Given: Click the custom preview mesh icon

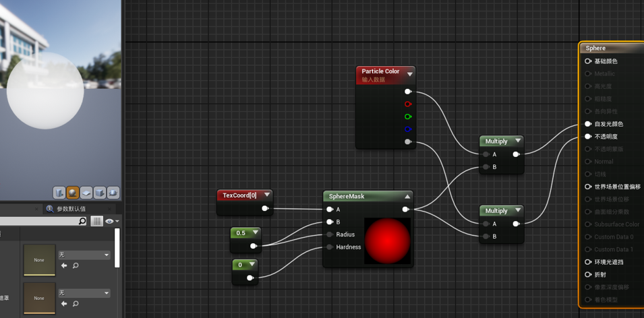Looking at the screenshot, I should (113, 193).
